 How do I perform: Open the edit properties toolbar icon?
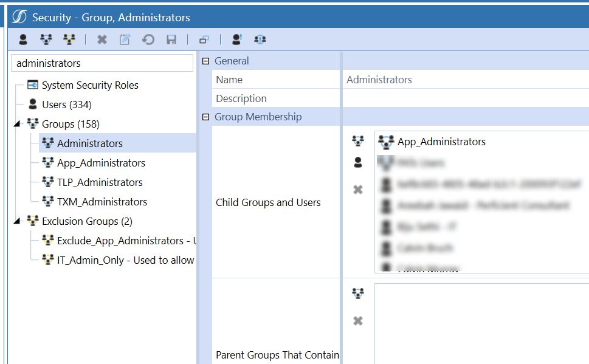(x=125, y=39)
